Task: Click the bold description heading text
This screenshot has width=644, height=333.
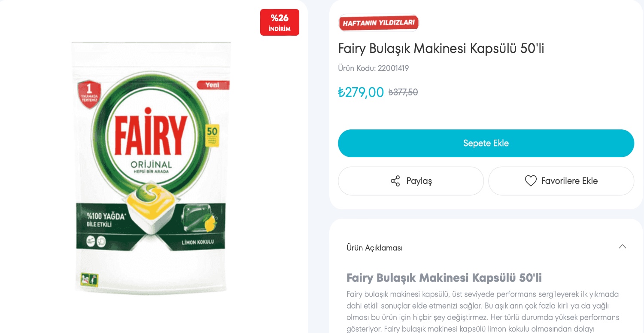Action: click(444, 278)
